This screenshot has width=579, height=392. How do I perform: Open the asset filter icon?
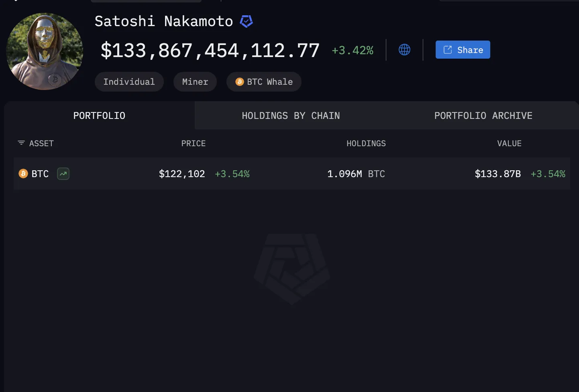21,143
